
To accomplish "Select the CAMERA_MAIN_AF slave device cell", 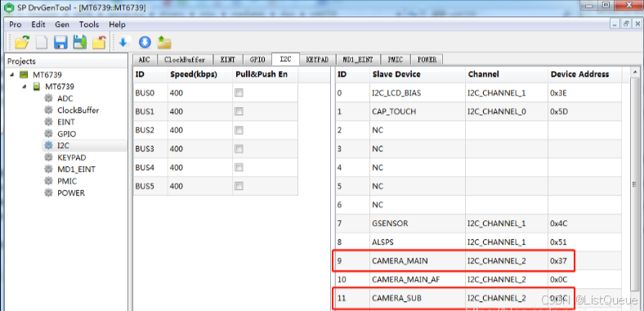I will point(418,279).
